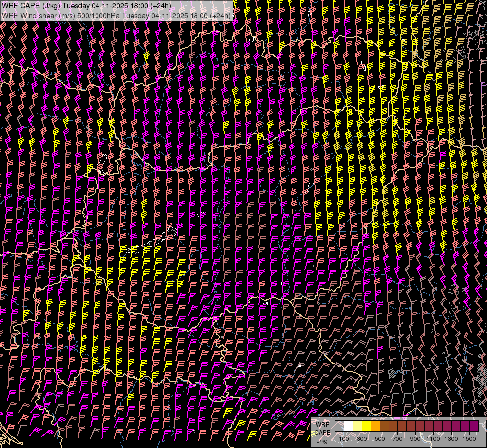487x448 pixels.
Task: Click the 100 tick label on legend
Action: (344, 439)
